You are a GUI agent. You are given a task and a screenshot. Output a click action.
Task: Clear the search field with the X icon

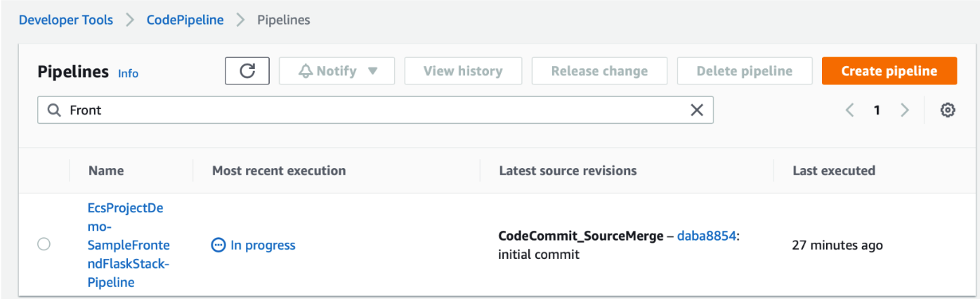click(696, 110)
